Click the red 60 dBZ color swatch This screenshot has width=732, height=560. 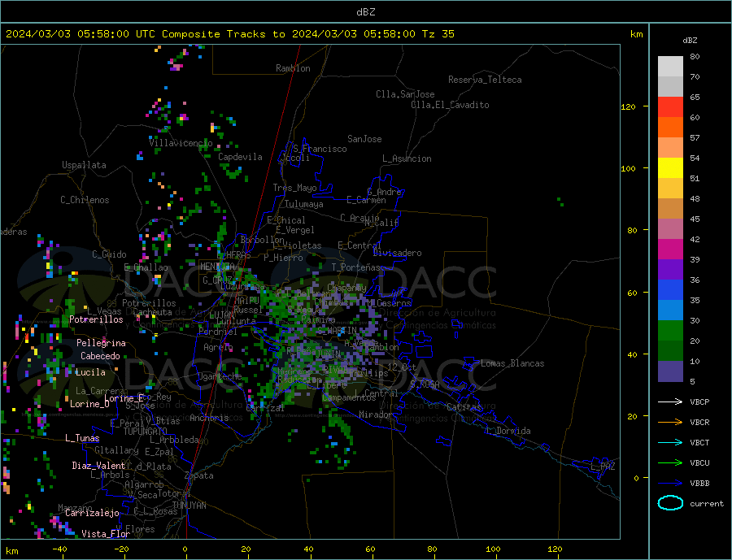coord(670,106)
